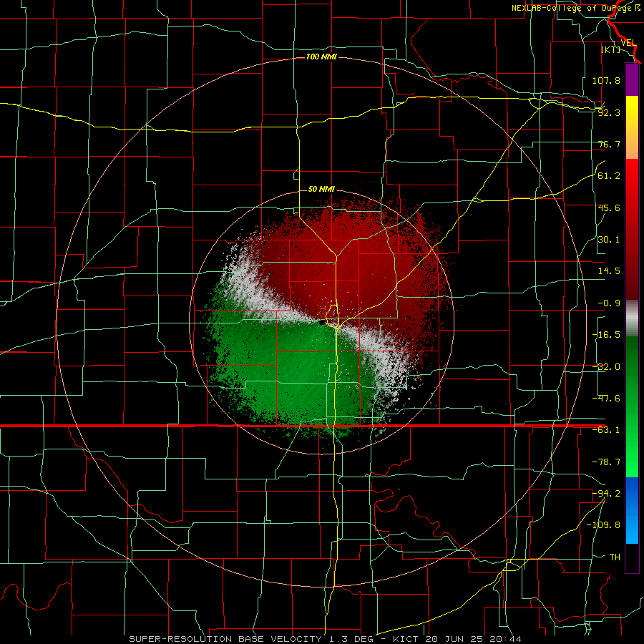
Task: Click the red segment of velocity color bar
Action: tap(632, 229)
